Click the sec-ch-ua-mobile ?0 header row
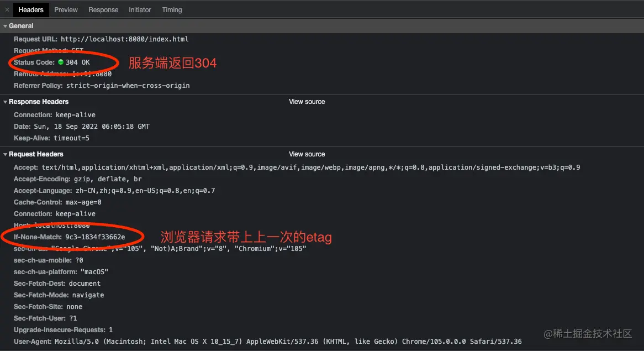Image resolution: width=644 pixels, height=351 pixels. click(x=49, y=260)
